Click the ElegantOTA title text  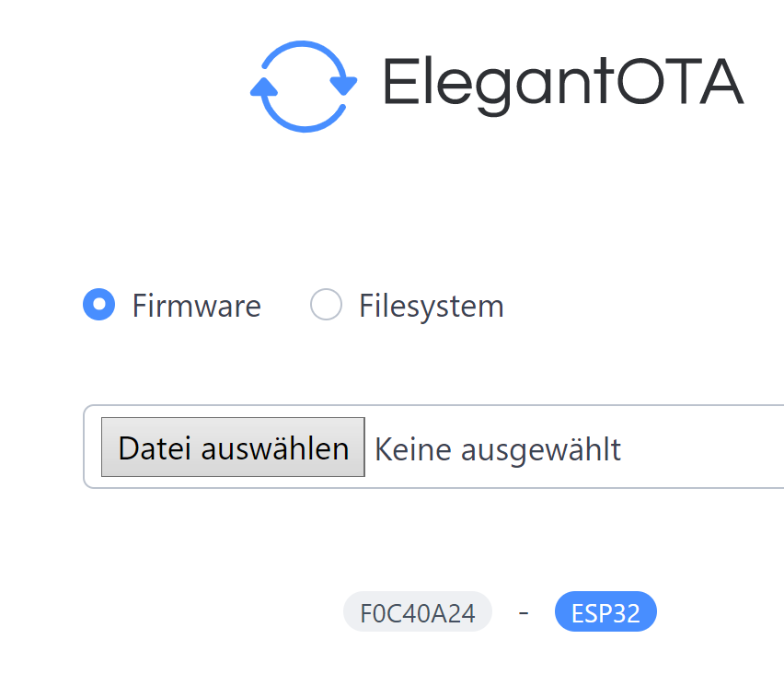(x=563, y=85)
